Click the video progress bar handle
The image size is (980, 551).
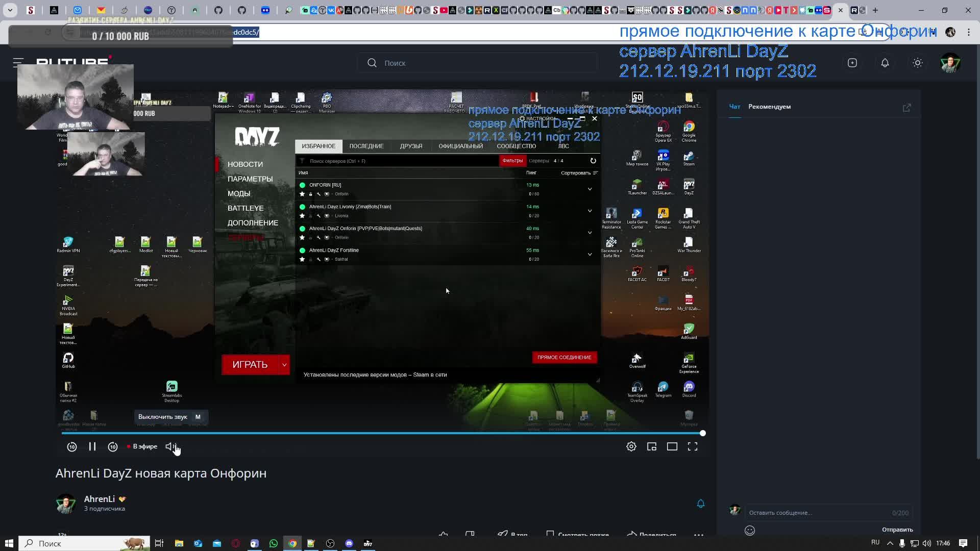point(703,433)
